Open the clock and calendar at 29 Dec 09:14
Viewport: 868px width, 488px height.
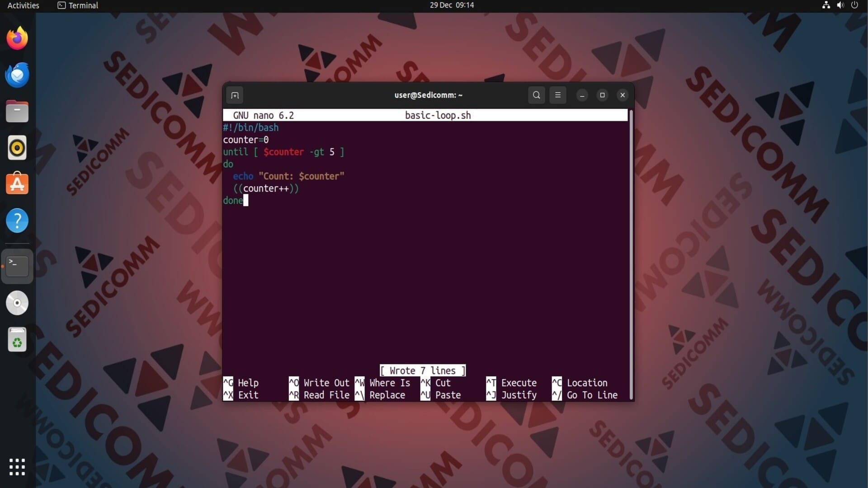452,5
